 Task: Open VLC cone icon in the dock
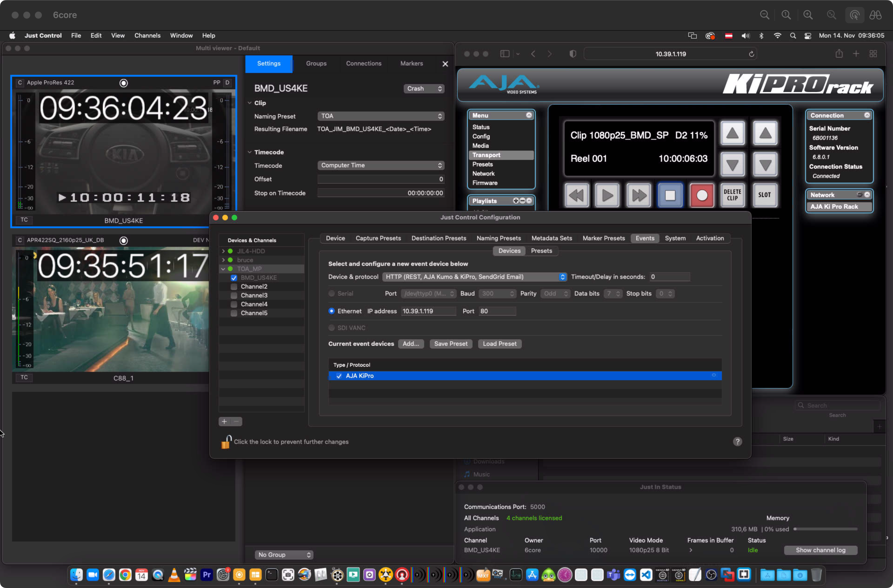pos(174,575)
